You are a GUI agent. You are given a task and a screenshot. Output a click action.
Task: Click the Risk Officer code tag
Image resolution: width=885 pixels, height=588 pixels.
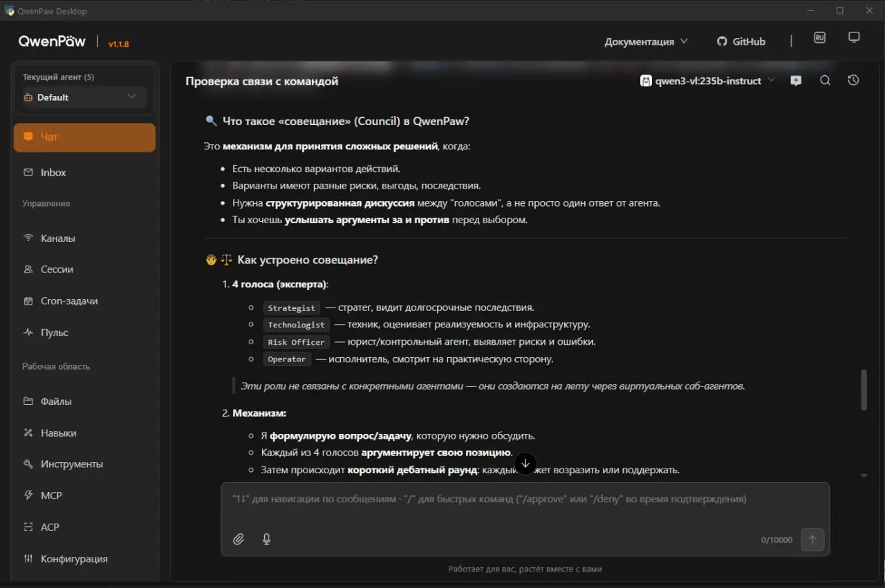[296, 342]
